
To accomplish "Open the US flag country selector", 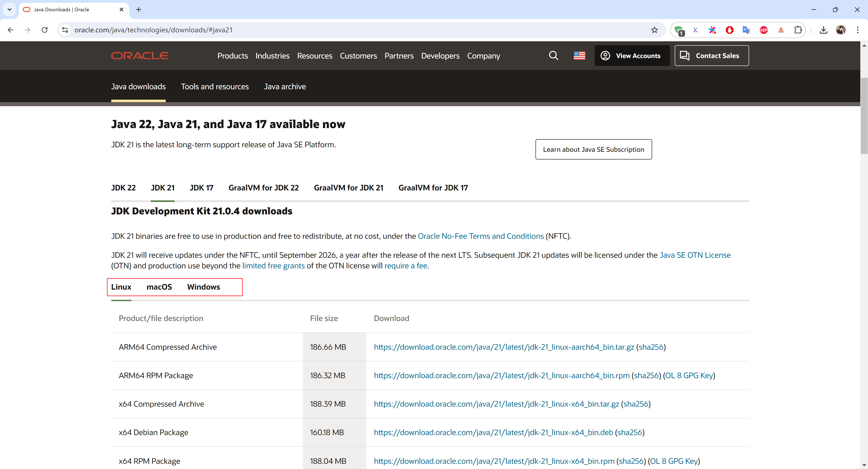I will click(579, 56).
